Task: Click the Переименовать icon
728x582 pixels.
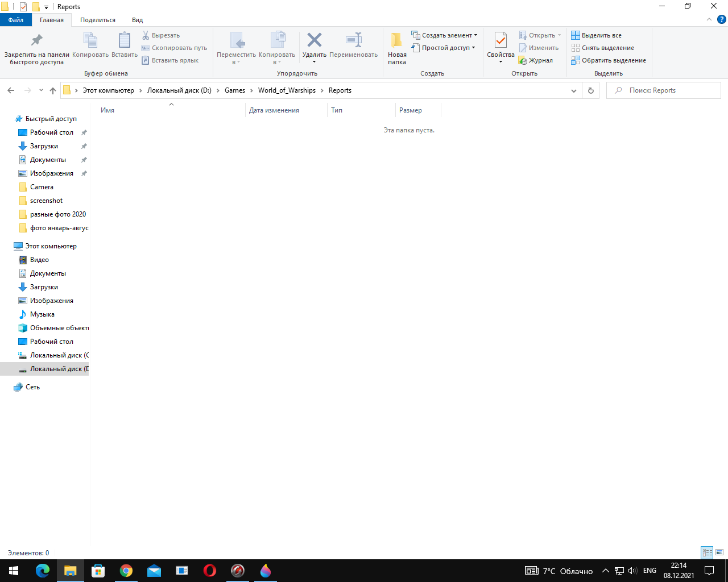Action: coord(354,40)
